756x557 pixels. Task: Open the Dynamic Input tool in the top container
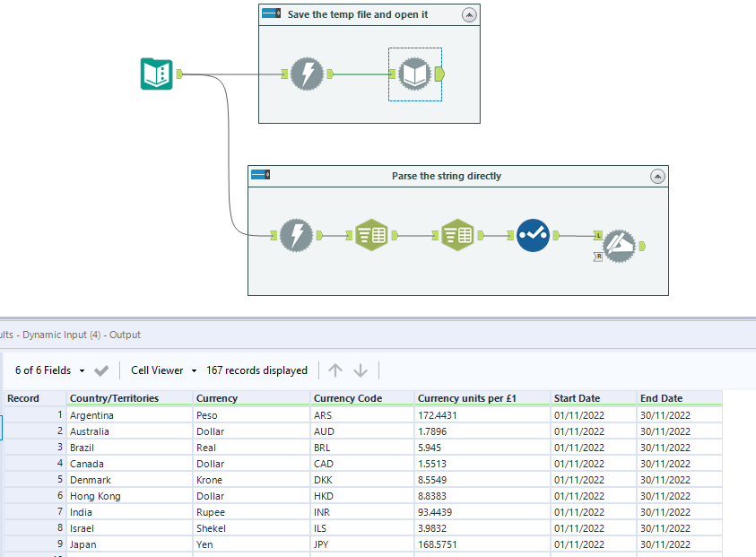414,75
